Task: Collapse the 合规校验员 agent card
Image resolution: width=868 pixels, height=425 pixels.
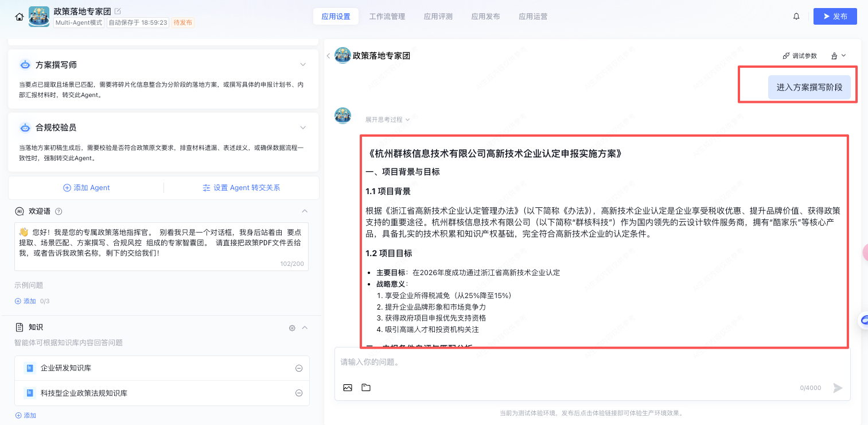Action: (x=303, y=127)
